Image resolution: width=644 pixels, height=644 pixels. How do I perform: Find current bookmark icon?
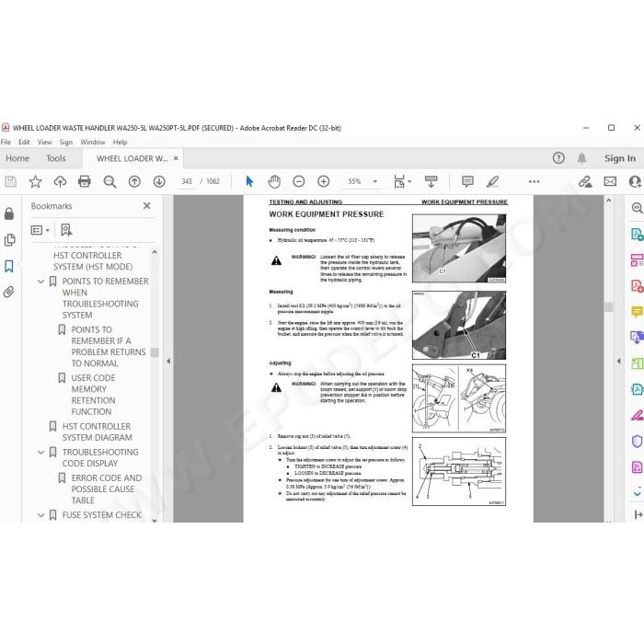(66, 230)
